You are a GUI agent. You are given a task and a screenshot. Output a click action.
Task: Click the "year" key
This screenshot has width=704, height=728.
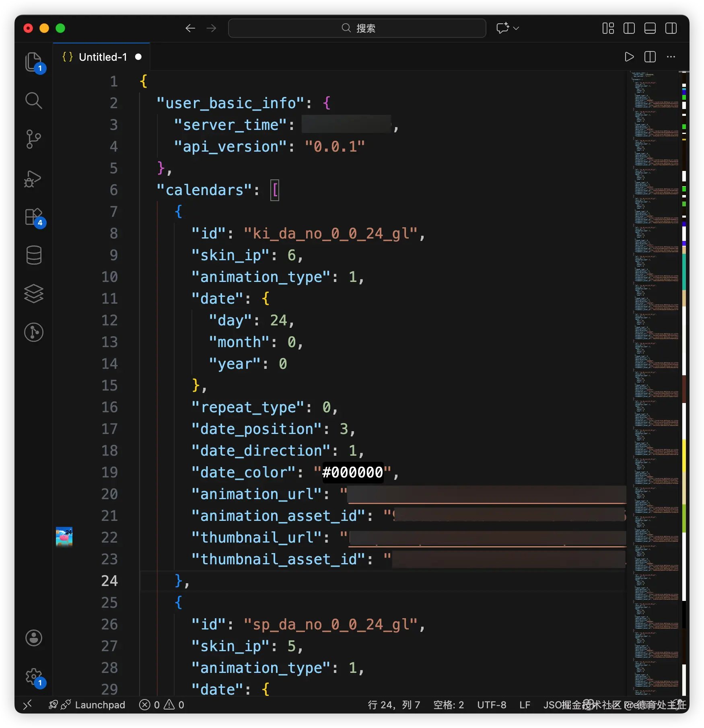pyautogui.click(x=235, y=364)
